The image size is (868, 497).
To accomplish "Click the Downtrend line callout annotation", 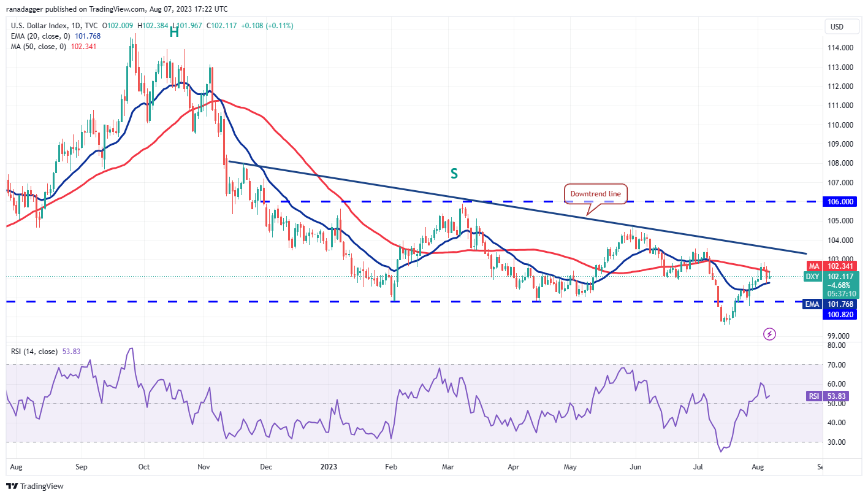I will [595, 193].
